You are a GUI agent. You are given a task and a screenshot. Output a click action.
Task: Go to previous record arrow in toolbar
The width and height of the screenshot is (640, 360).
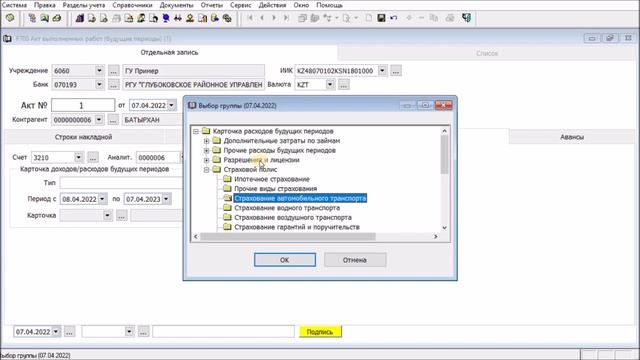(262, 18)
